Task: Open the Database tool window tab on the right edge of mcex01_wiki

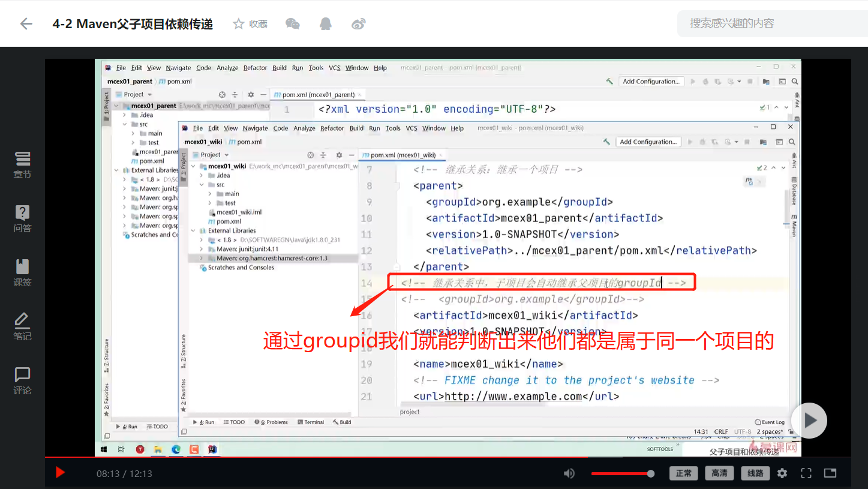Action: 794,191
